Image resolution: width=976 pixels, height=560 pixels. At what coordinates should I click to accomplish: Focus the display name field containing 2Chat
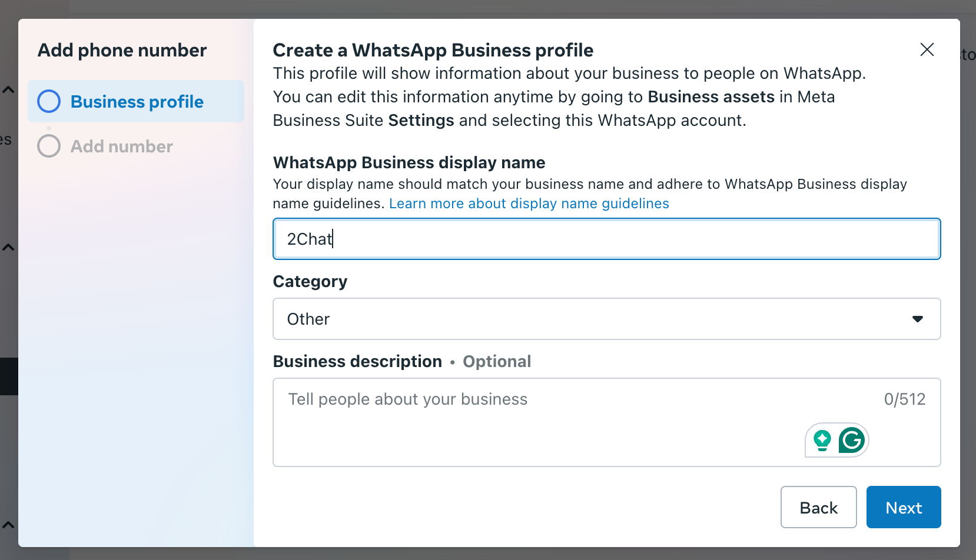tap(607, 239)
